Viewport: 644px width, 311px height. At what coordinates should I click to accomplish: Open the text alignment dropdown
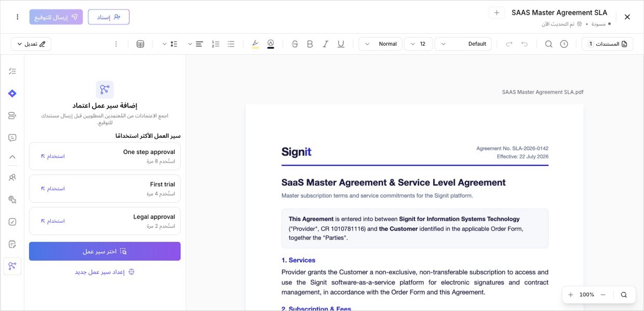point(195,44)
